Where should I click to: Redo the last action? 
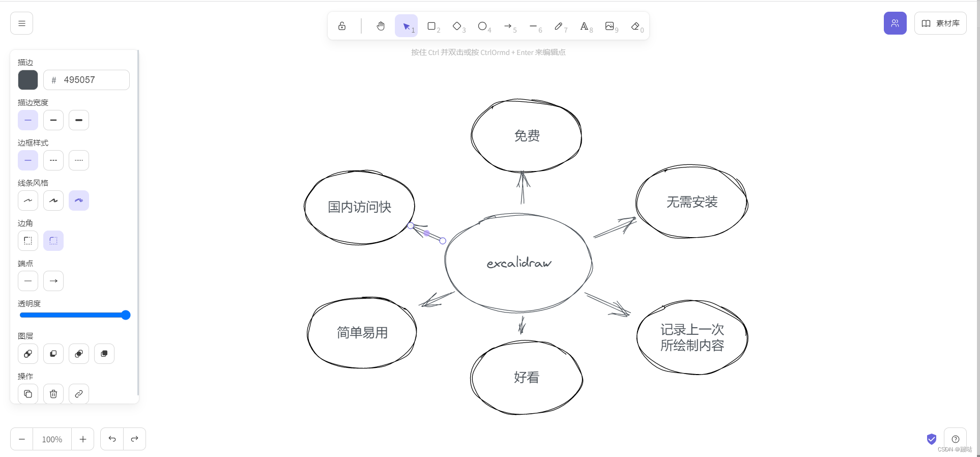135,439
